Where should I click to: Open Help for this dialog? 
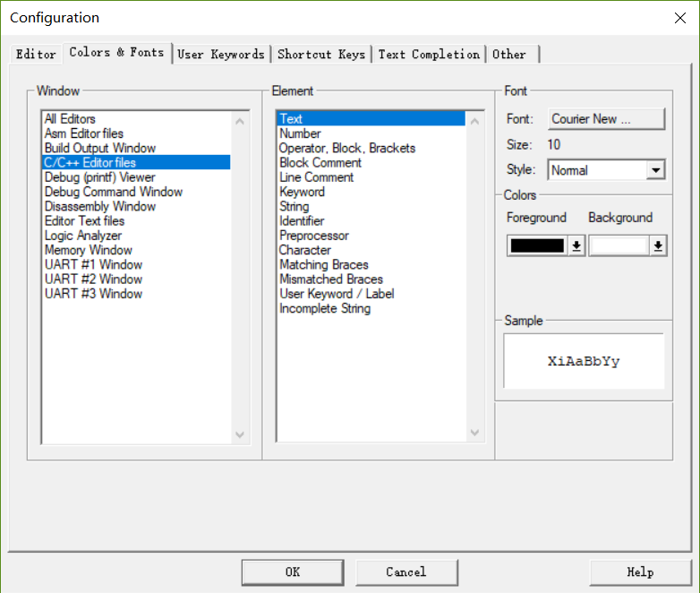pos(640,572)
